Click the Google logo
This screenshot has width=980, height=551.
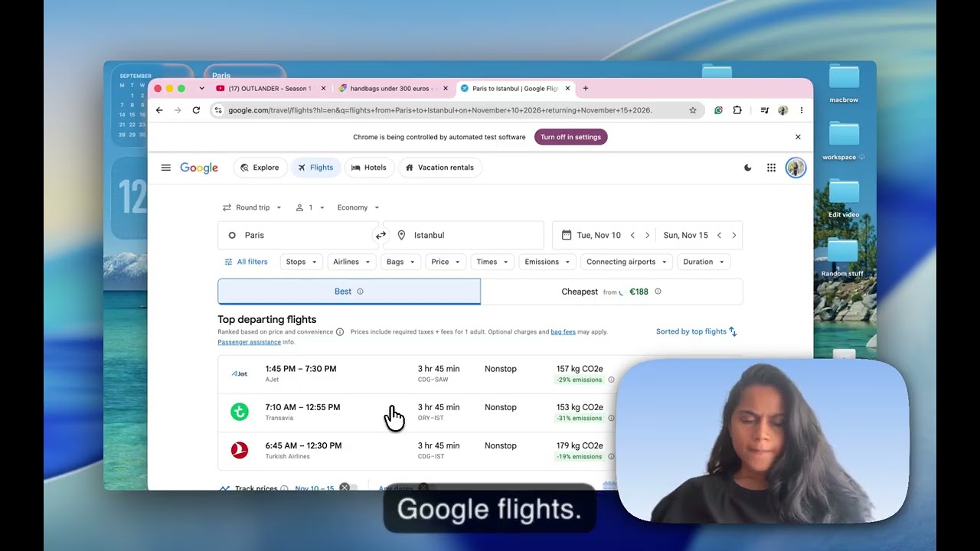pyautogui.click(x=199, y=168)
